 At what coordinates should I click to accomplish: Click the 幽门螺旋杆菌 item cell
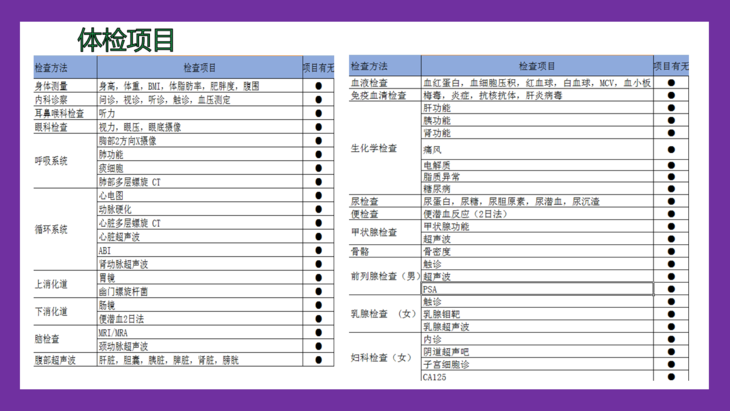(x=124, y=292)
